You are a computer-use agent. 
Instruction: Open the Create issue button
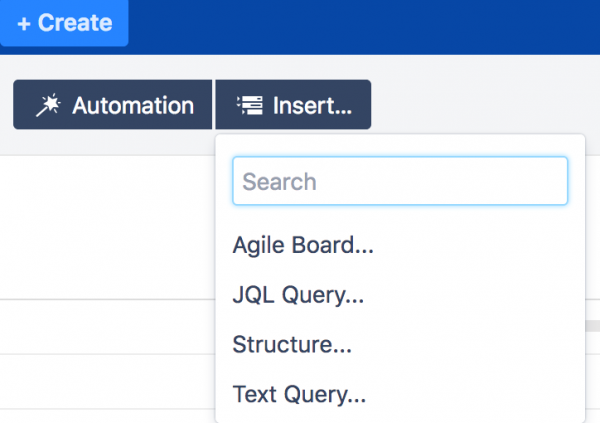click(64, 23)
